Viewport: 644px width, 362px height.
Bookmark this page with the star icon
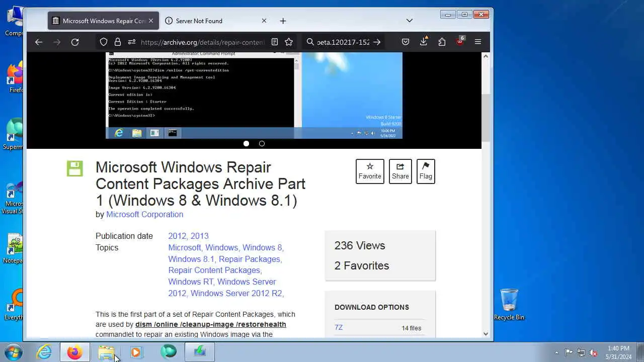point(289,42)
